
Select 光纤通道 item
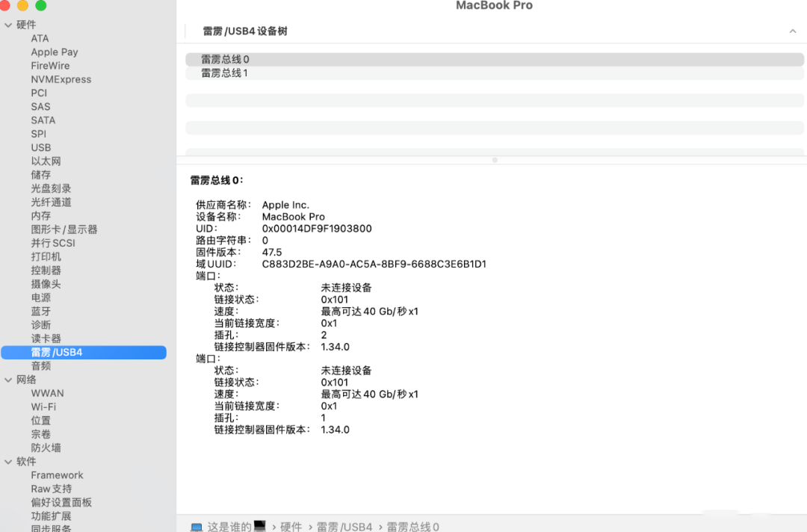coord(51,202)
